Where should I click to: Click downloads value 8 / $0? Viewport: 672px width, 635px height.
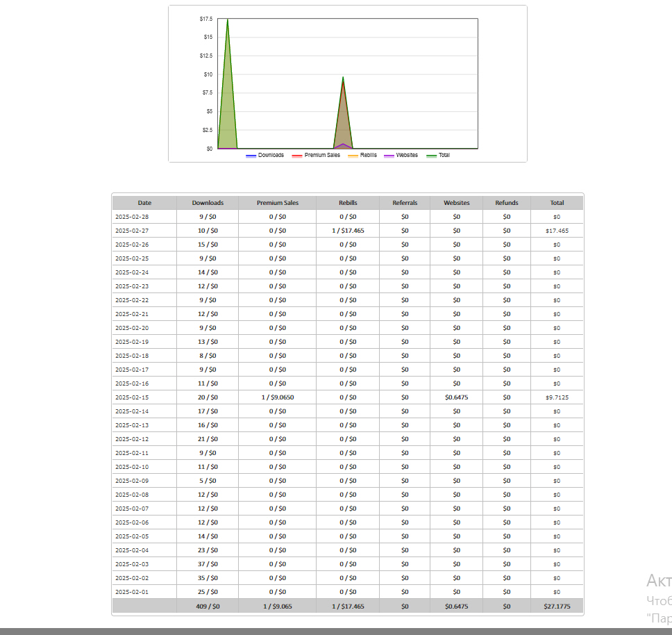click(x=208, y=356)
